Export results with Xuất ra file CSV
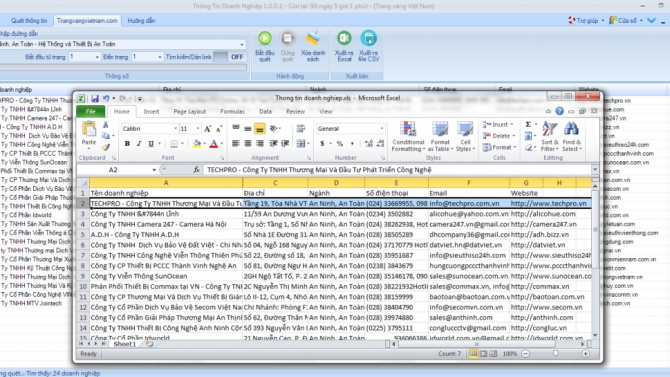The image size is (670, 377). point(369,46)
